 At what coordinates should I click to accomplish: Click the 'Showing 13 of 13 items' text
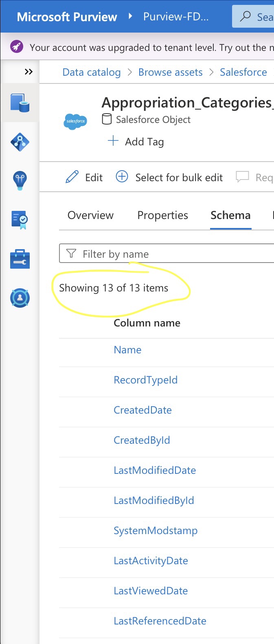[x=114, y=288]
